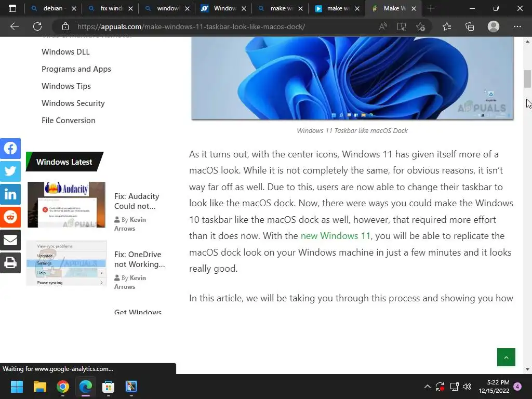The image size is (532, 399).
Task: Click the address bar URL
Action: 191,26
